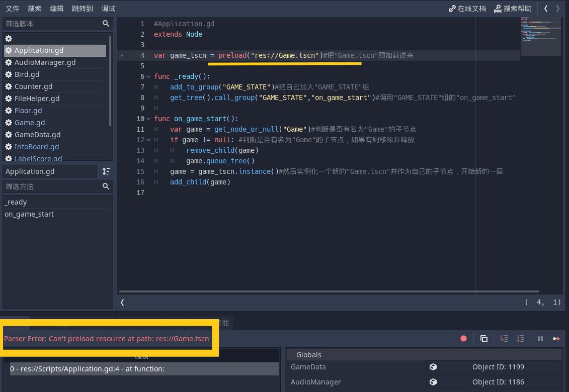Select the stack frame for Application.gd:4

[x=144, y=369]
